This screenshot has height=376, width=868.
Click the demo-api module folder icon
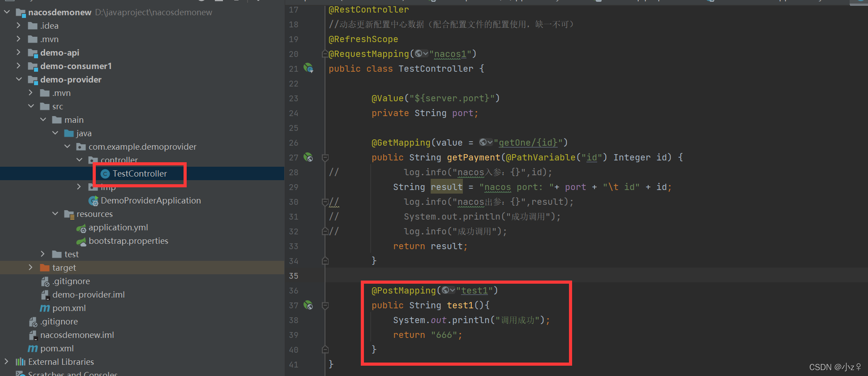(x=33, y=53)
